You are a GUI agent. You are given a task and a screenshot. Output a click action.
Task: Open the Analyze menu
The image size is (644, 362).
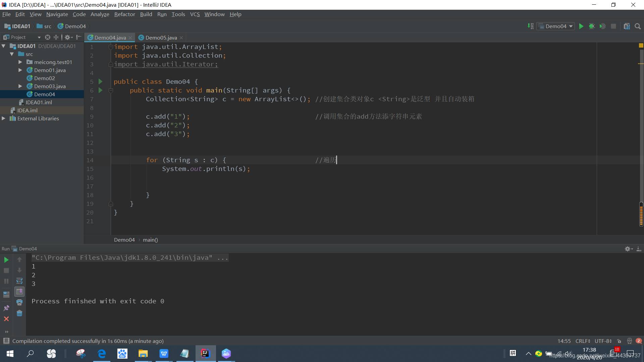pyautogui.click(x=100, y=14)
